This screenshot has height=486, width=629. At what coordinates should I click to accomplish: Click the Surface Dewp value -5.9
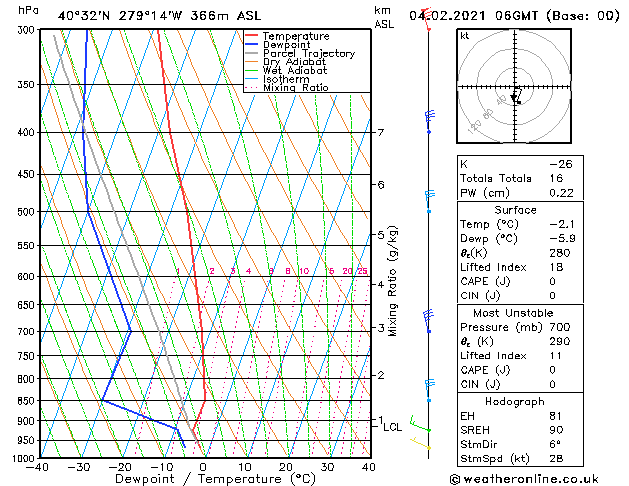562,239
